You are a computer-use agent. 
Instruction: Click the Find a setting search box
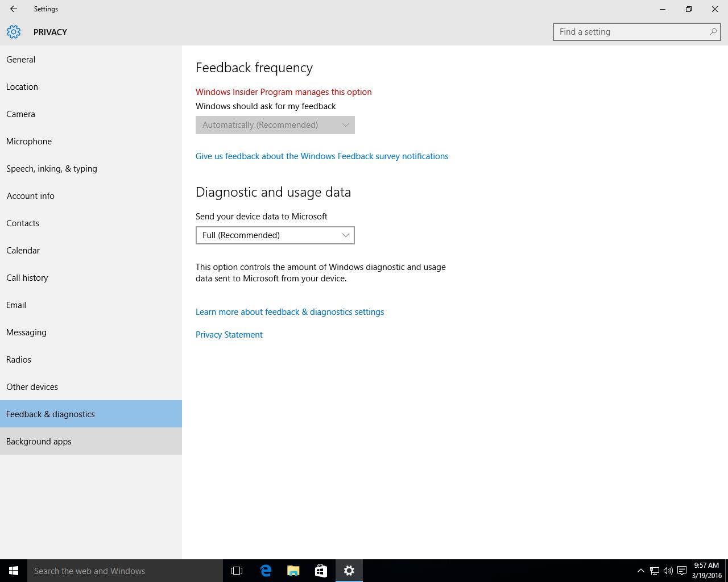point(637,32)
